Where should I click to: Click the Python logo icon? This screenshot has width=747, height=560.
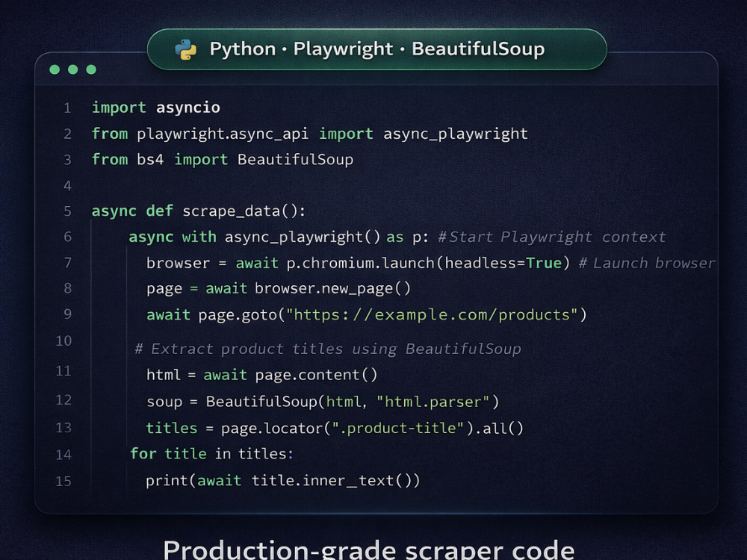click(186, 49)
